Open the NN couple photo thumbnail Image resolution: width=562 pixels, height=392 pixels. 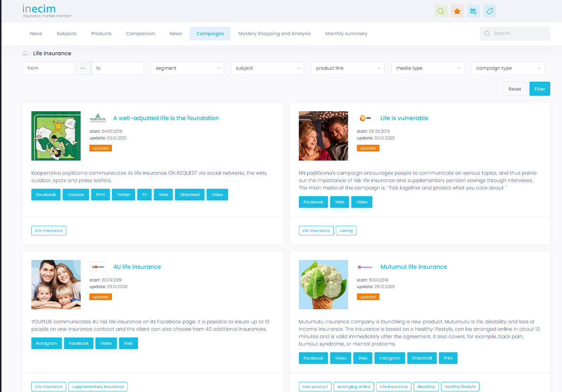coord(323,136)
